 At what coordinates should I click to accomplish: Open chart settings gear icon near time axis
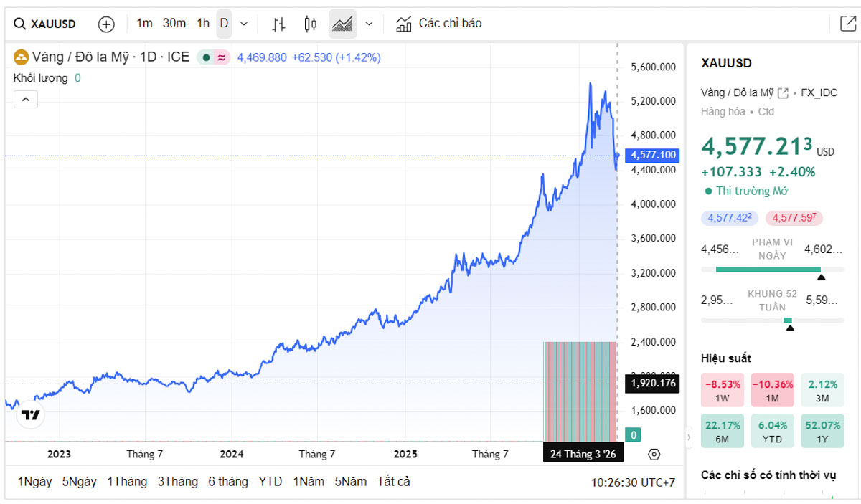tap(654, 455)
